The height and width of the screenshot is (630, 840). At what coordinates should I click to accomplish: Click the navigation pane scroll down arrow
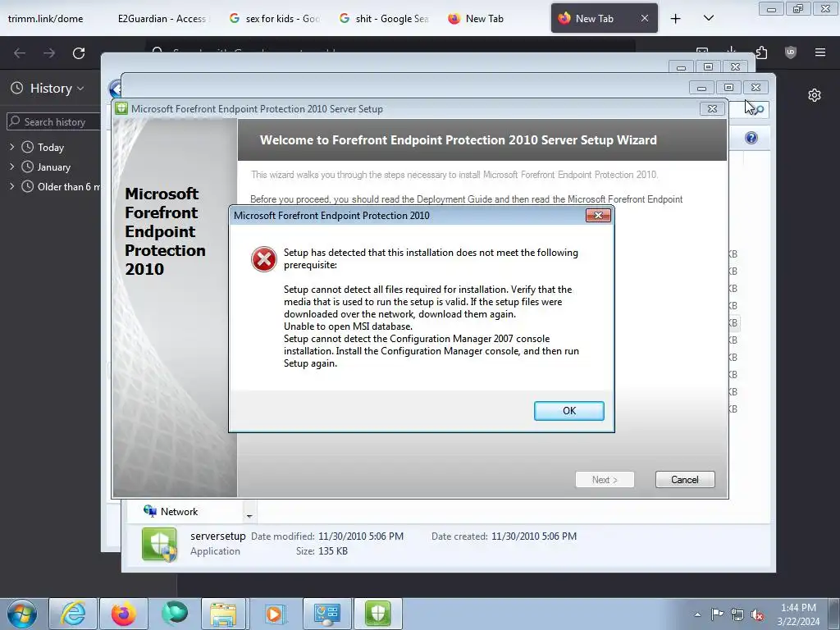249,517
